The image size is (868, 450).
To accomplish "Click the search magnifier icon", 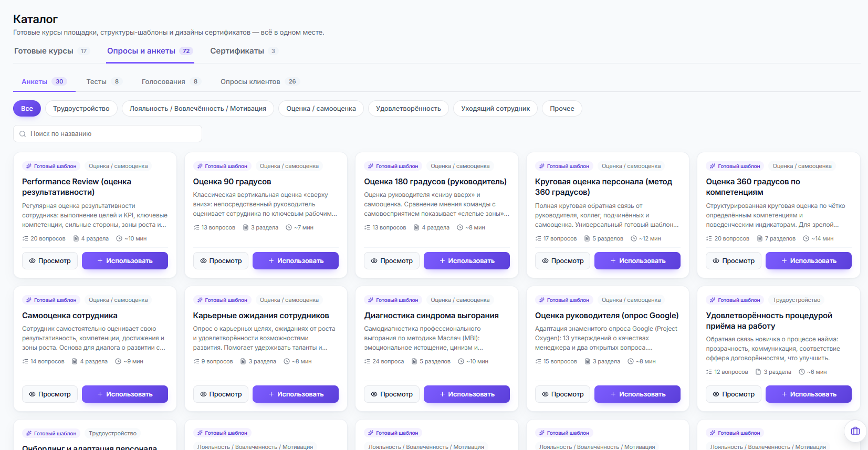I will 23,134.
